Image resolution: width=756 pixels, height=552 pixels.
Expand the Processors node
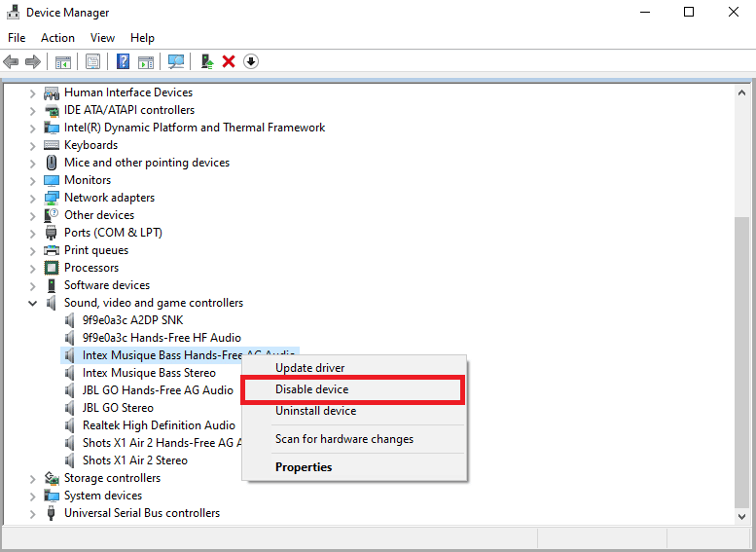[x=32, y=269]
